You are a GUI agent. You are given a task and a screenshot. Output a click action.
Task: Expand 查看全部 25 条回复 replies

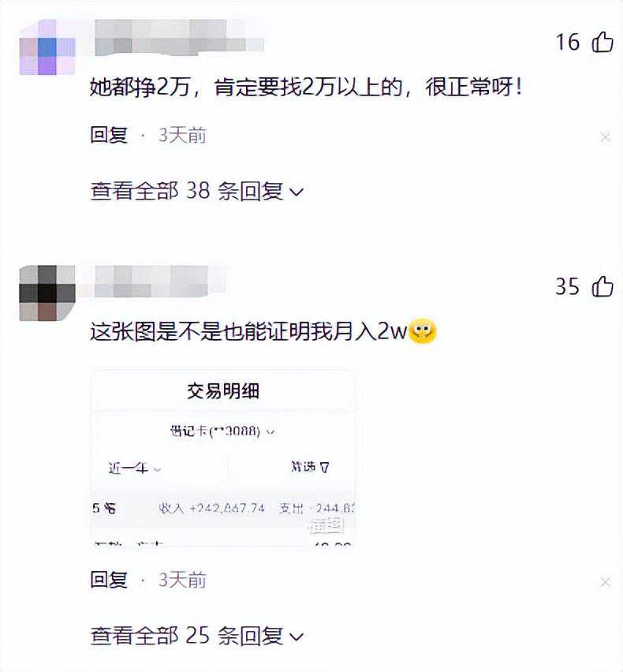[x=196, y=636]
